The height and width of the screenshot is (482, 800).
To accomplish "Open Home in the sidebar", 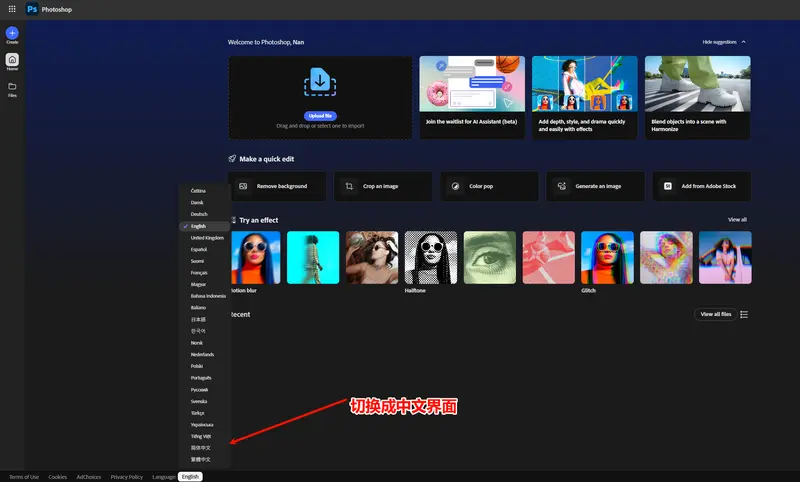I will (x=12, y=60).
